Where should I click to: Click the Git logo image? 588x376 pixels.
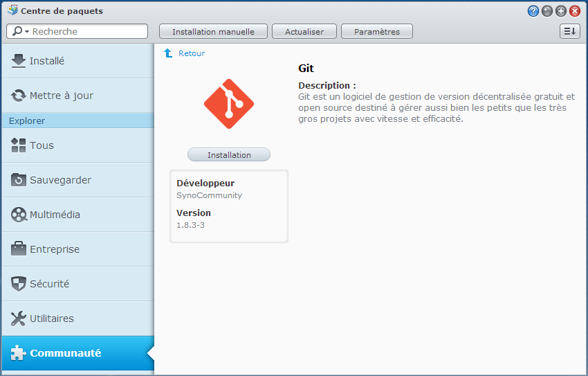(x=229, y=104)
